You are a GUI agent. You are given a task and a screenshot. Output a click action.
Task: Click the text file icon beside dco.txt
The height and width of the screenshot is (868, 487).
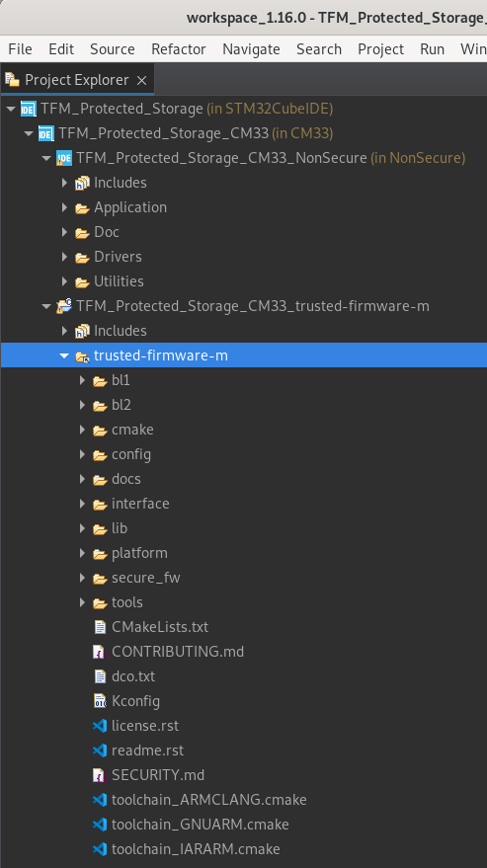[x=100, y=676]
